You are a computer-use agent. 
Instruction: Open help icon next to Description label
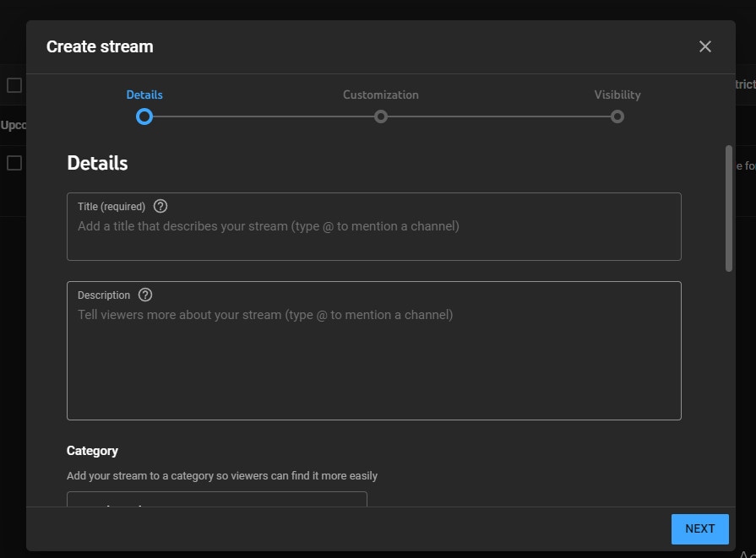tap(145, 295)
